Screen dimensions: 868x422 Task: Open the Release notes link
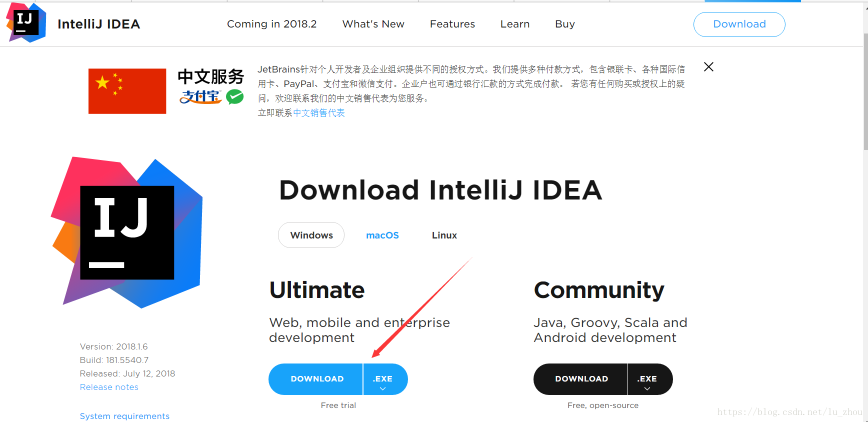(109, 387)
